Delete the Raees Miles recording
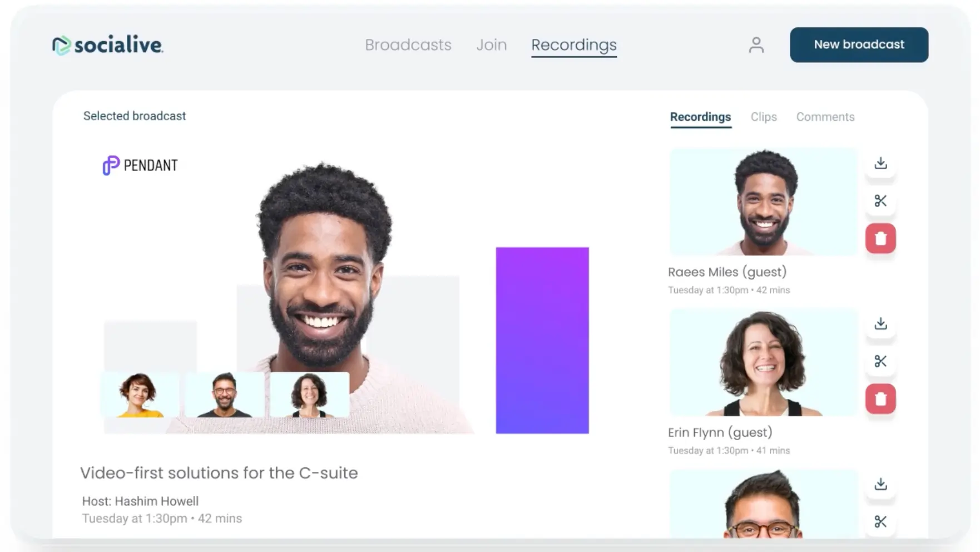 tap(880, 238)
